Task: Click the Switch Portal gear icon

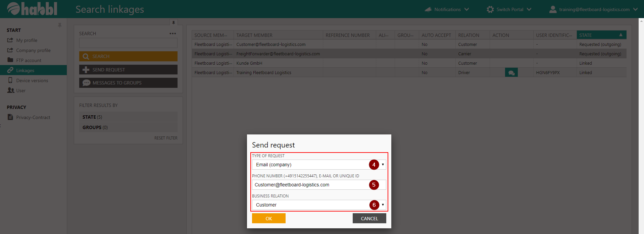Action: pyautogui.click(x=490, y=9)
